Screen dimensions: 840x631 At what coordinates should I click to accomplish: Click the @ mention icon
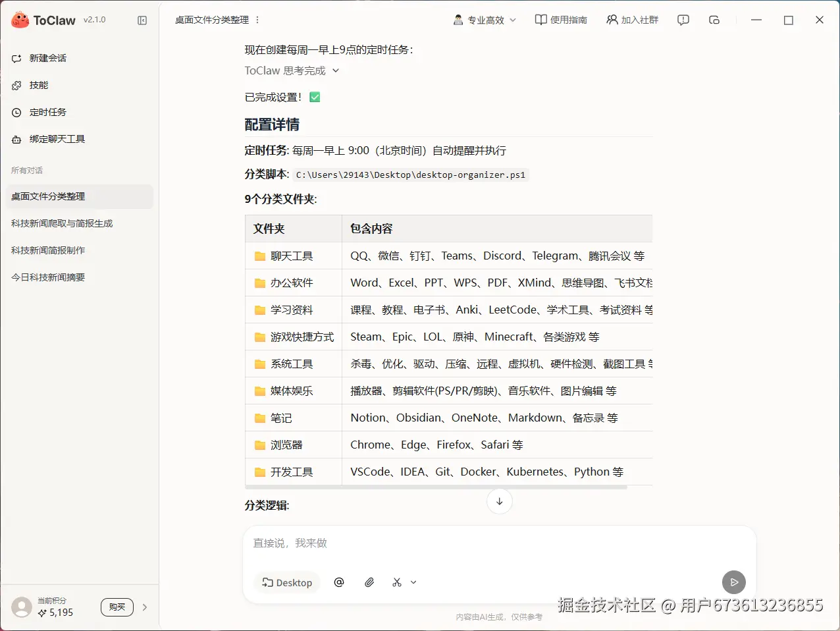(x=339, y=582)
